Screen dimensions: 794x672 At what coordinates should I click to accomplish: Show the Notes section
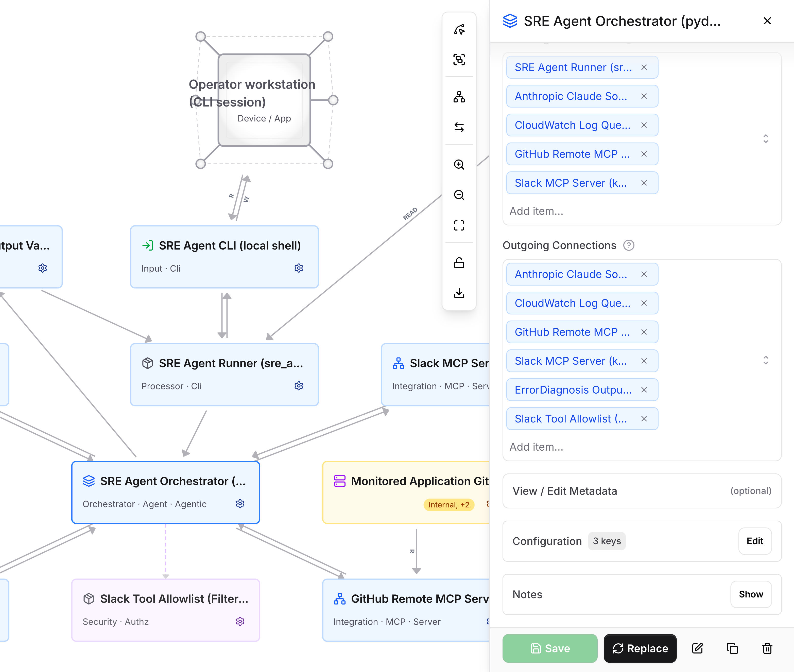tap(751, 594)
